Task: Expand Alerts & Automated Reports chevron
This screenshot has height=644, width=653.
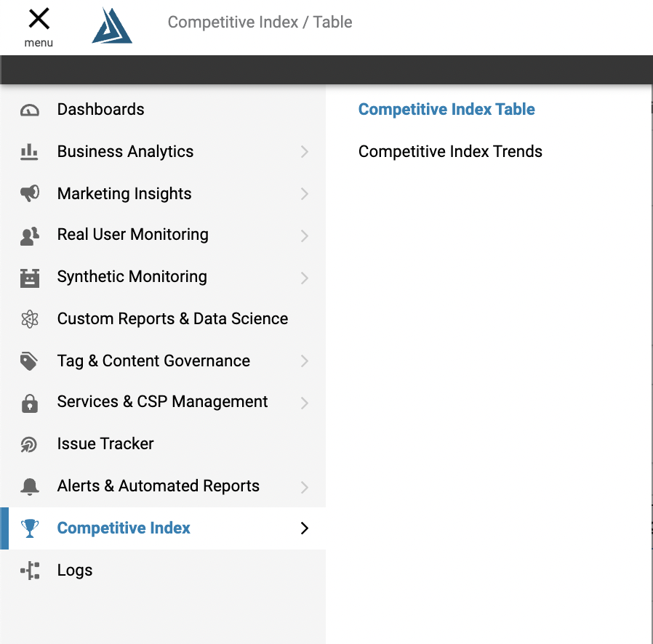Action: tap(304, 487)
